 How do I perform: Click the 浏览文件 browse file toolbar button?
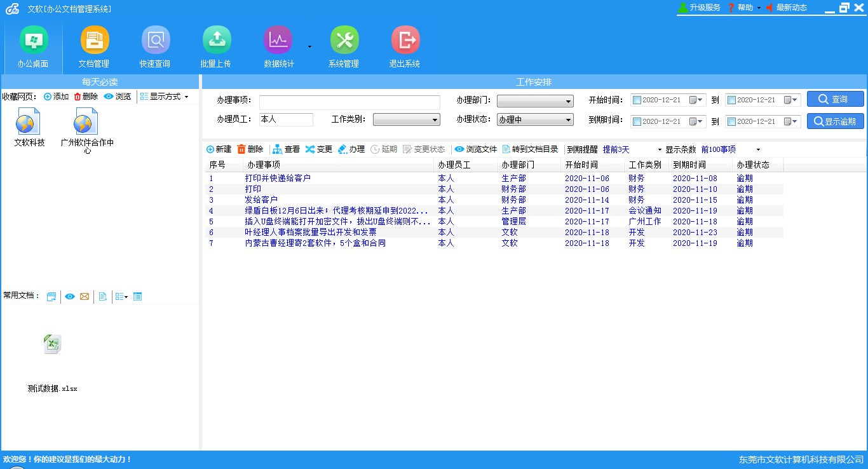476,149
